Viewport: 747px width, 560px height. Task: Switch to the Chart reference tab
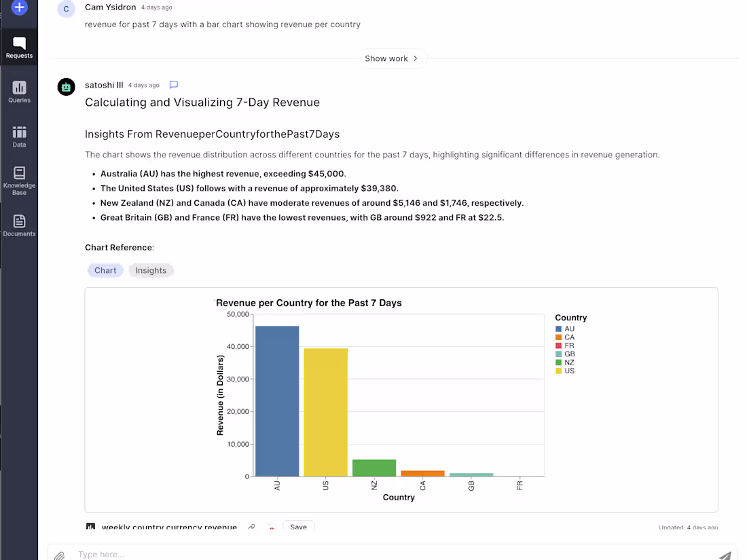click(105, 270)
